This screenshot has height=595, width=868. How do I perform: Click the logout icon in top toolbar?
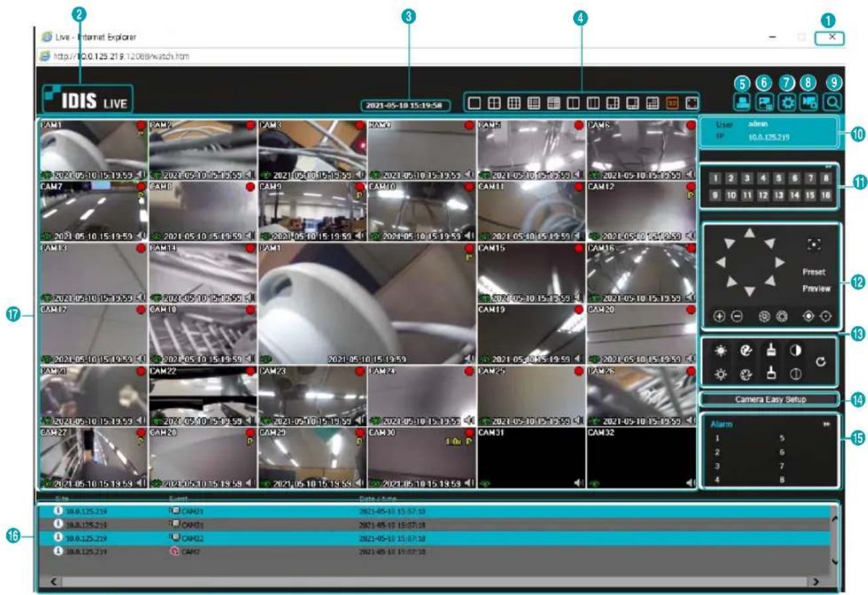click(x=743, y=103)
